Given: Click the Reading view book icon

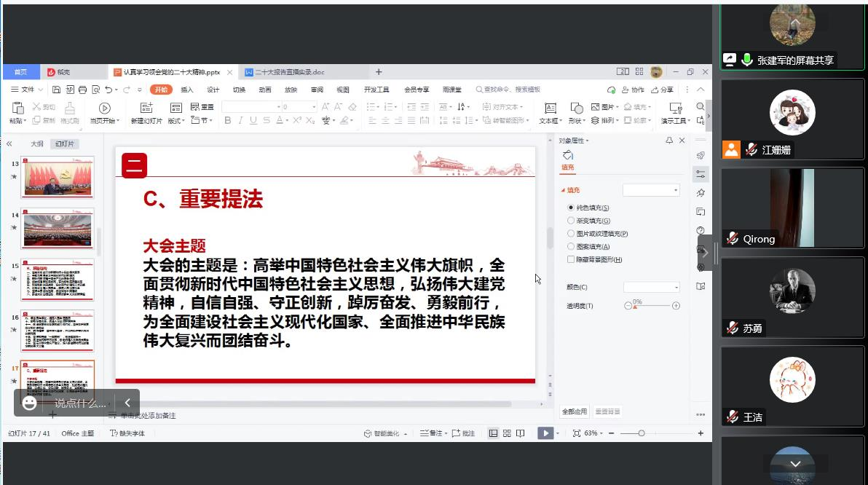Looking at the screenshot, I should pos(521,433).
